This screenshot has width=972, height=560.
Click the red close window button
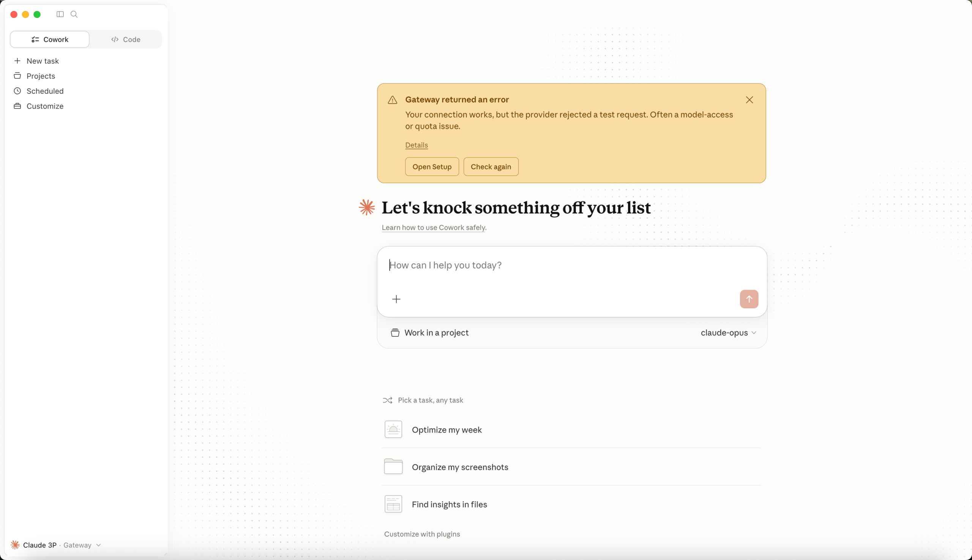(x=14, y=14)
